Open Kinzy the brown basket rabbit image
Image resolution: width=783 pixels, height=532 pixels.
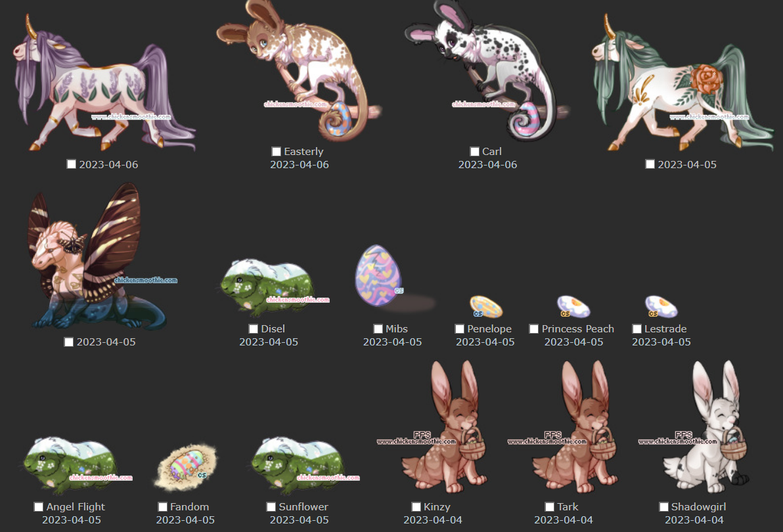pos(432,427)
